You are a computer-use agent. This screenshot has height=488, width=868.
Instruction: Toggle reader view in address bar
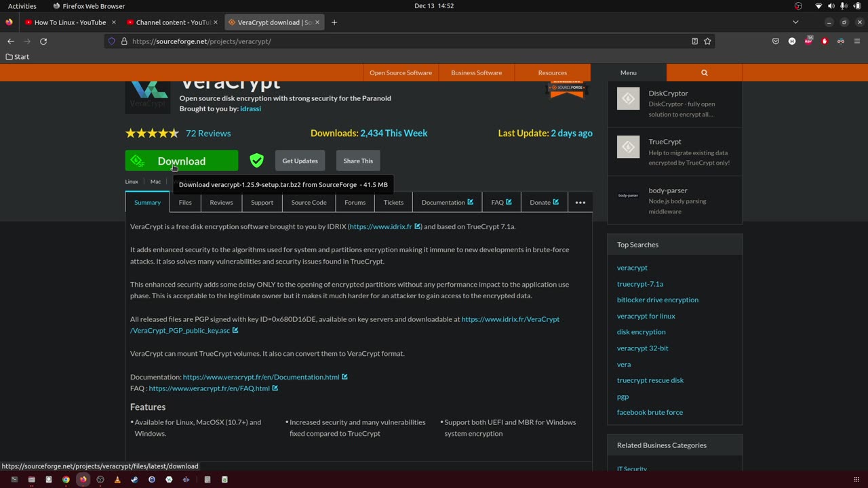click(694, 41)
